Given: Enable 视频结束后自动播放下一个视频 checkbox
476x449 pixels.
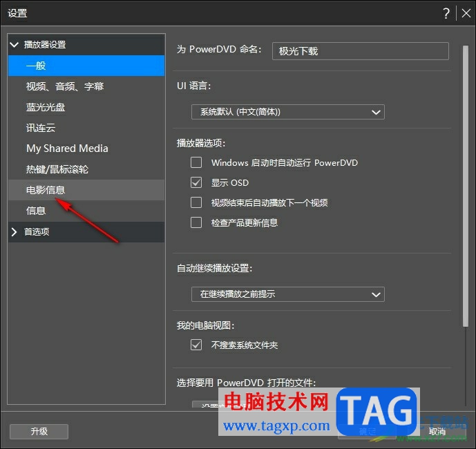Looking at the screenshot, I should click(196, 202).
